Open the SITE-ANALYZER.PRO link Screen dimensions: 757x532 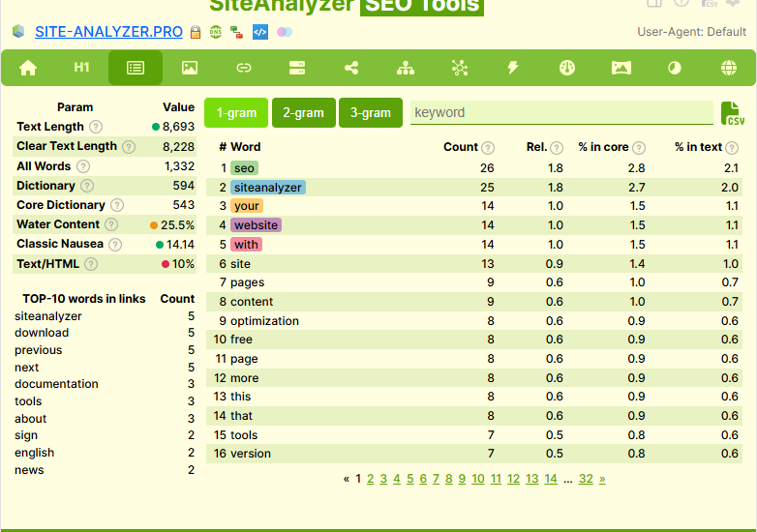[108, 32]
